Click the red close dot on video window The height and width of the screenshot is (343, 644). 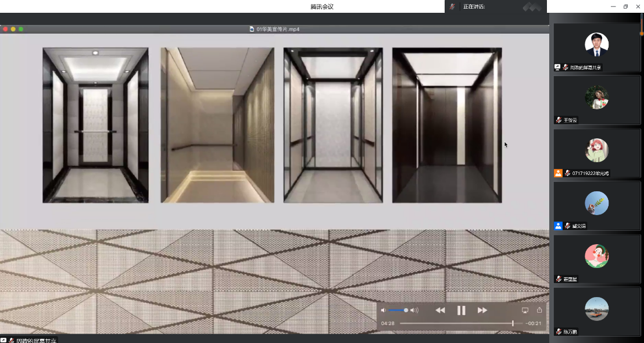[x=5, y=29]
